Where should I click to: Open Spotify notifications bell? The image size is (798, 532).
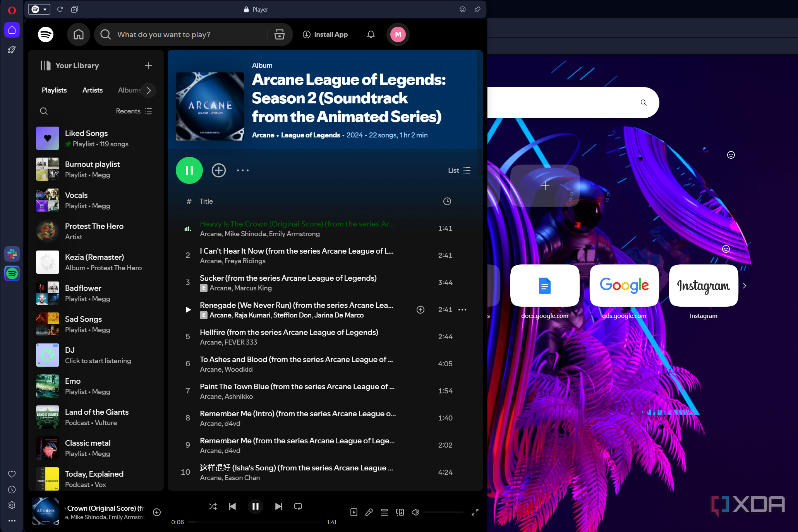(371, 34)
